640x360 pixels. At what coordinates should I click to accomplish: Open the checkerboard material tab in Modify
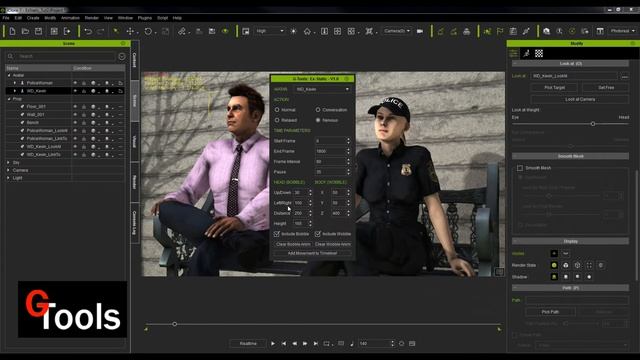[x=539, y=53]
